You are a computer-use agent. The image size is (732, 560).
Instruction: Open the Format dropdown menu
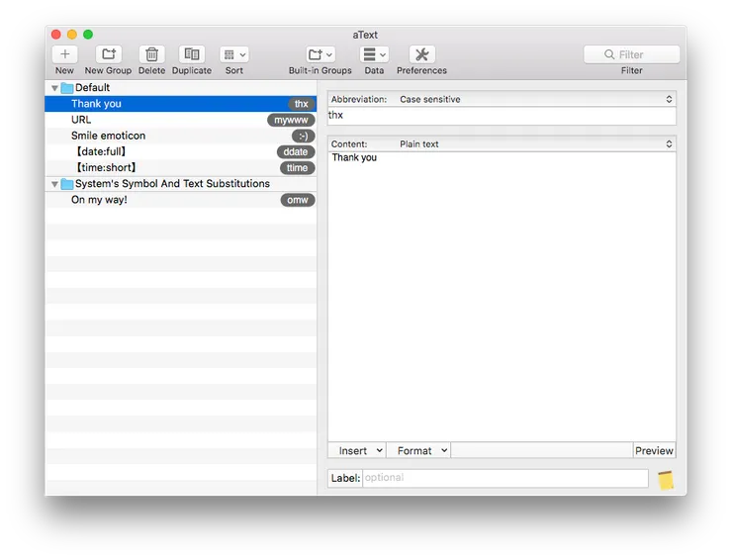click(418, 450)
